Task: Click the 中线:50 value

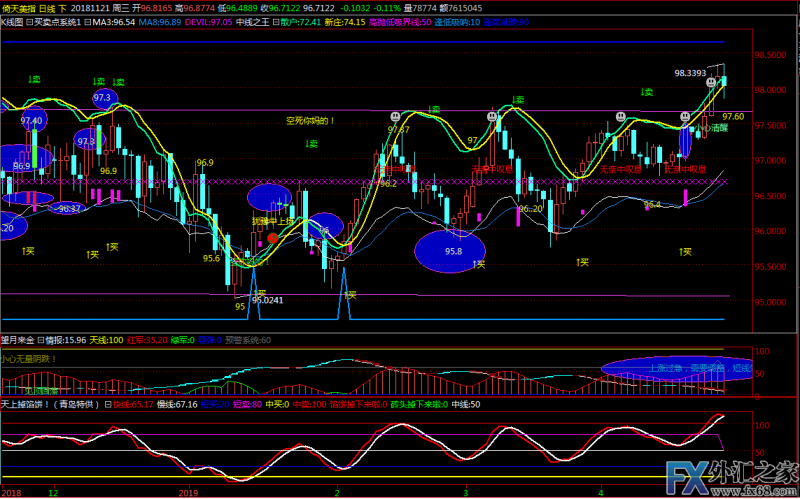Action: pyautogui.click(x=467, y=405)
